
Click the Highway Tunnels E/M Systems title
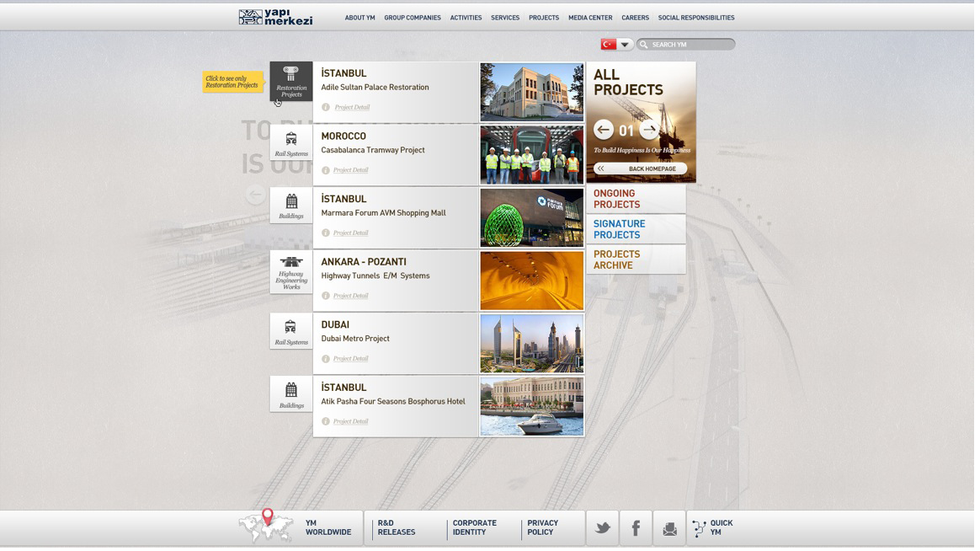pos(377,276)
